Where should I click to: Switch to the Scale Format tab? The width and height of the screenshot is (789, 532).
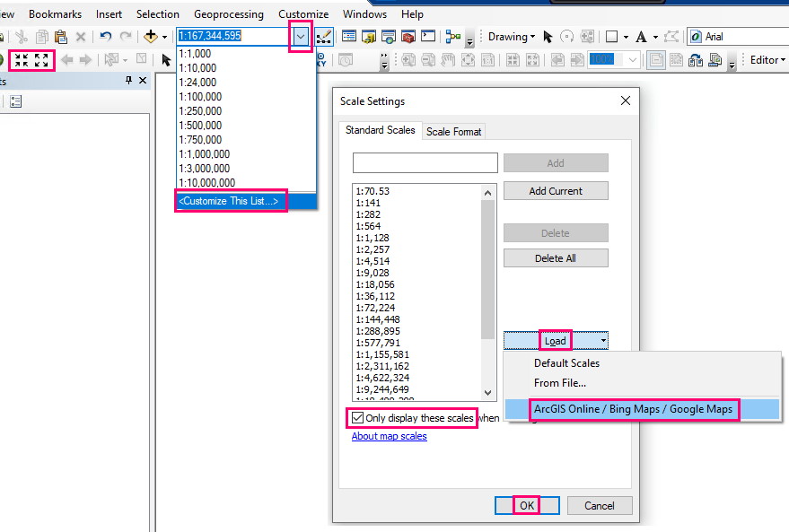tap(453, 130)
